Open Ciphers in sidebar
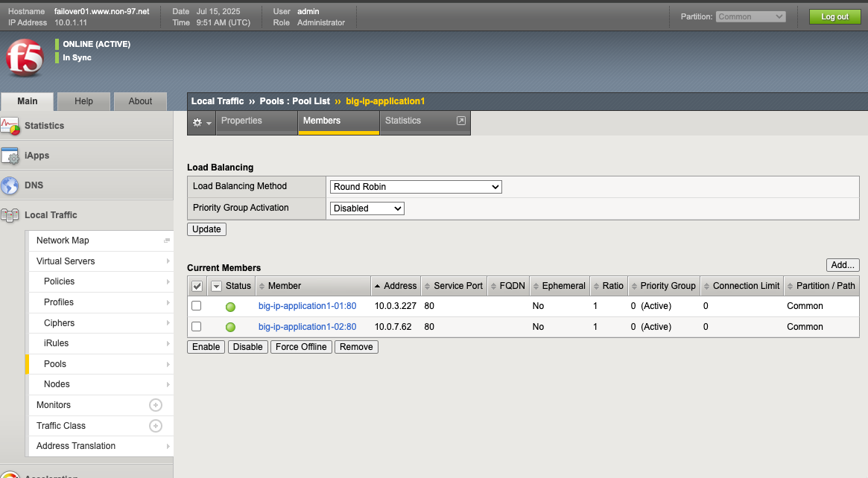The height and width of the screenshot is (478, 868). 101,323
